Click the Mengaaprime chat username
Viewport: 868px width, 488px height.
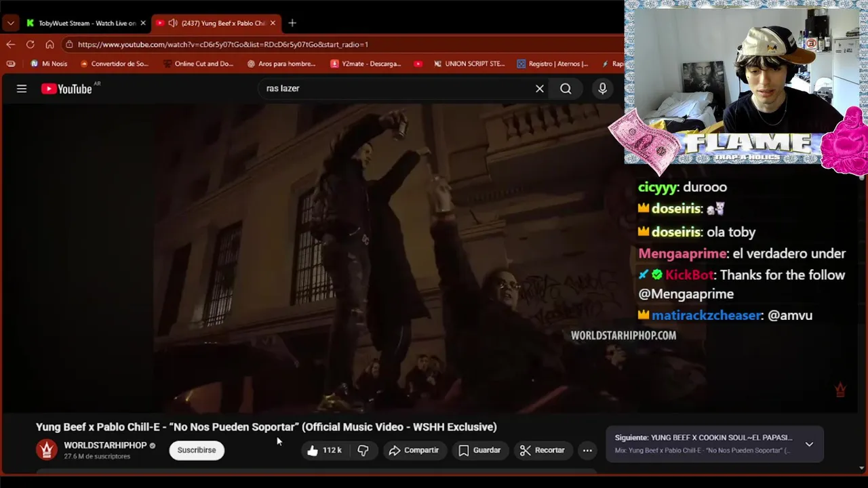click(682, 253)
